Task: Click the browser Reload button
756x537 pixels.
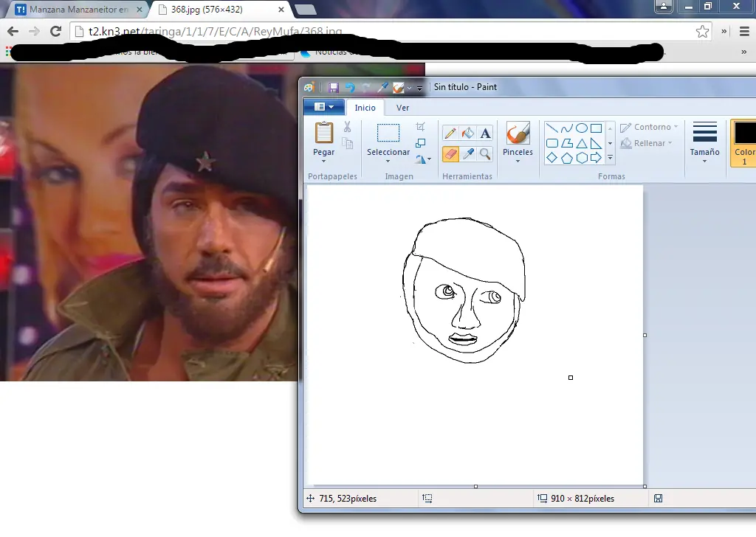Action: click(x=56, y=31)
